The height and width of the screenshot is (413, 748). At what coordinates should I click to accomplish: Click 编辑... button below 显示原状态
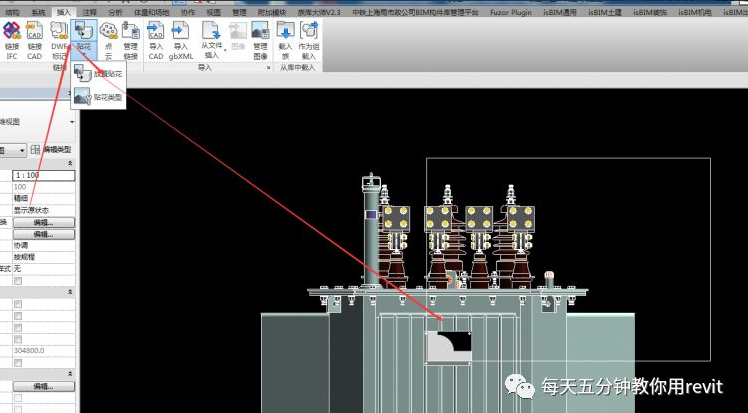43,223
